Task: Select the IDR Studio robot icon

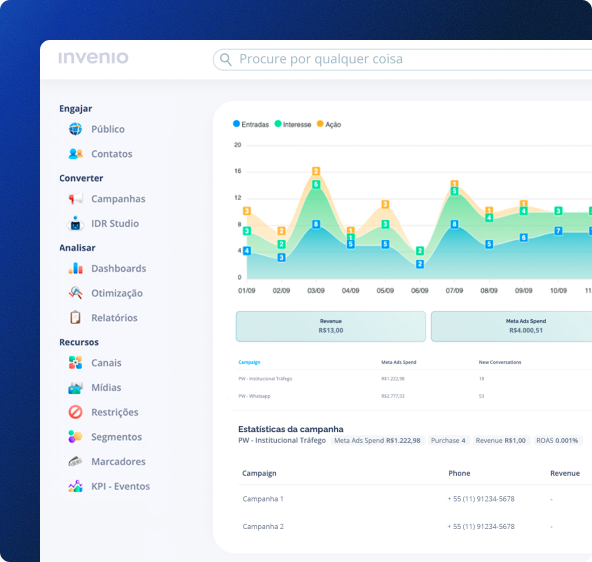Action: tap(75, 223)
